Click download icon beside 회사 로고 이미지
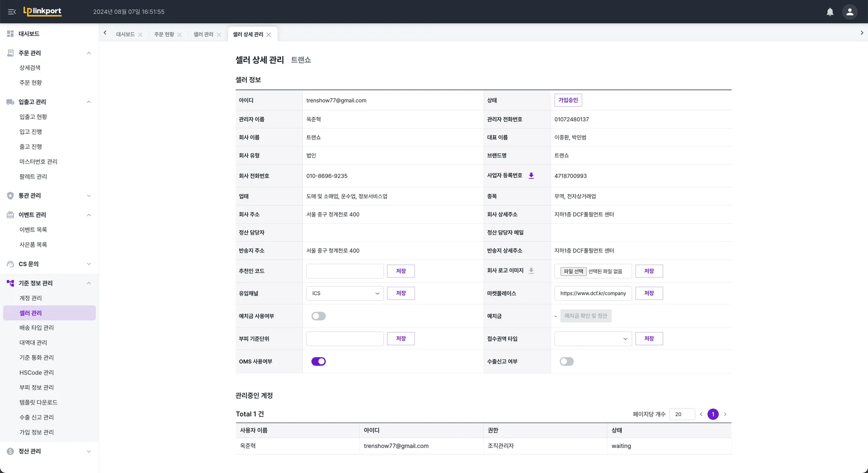The width and height of the screenshot is (868, 473). point(531,271)
